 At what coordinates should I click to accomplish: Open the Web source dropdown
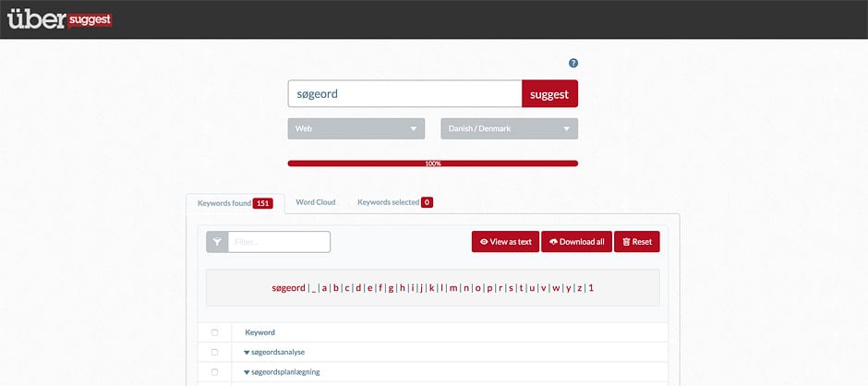coord(356,129)
